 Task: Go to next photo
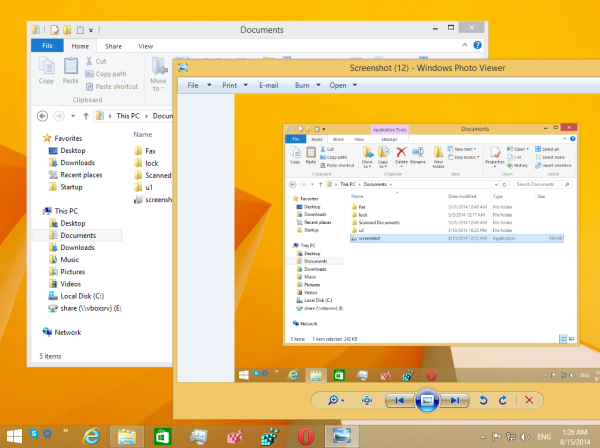[x=455, y=400]
